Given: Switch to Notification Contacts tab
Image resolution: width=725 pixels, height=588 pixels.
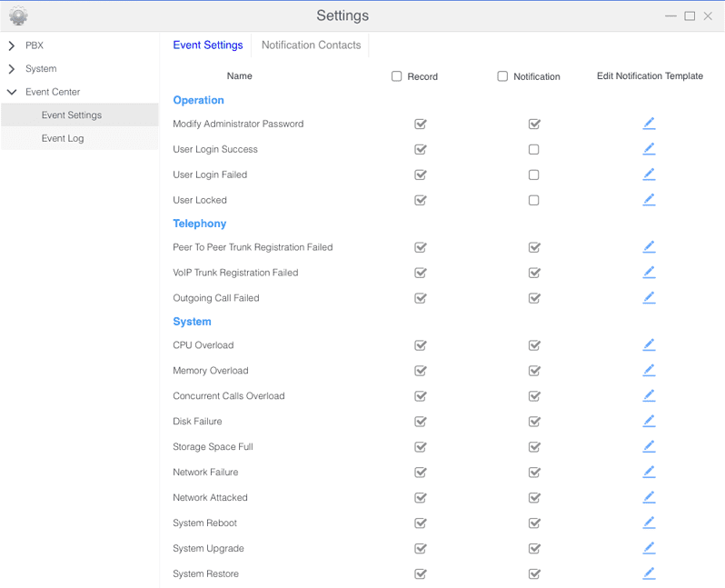Looking at the screenshot, I should point(311,45).
